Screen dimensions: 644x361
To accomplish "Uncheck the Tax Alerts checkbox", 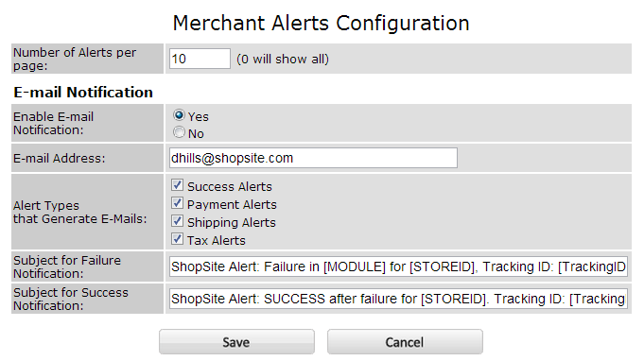I will click(x=177, y=239).
